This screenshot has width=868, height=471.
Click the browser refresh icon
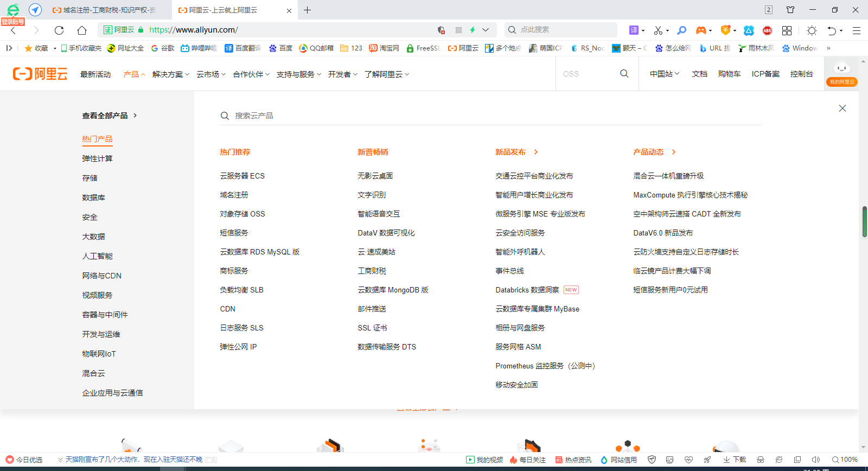(59, 30)
